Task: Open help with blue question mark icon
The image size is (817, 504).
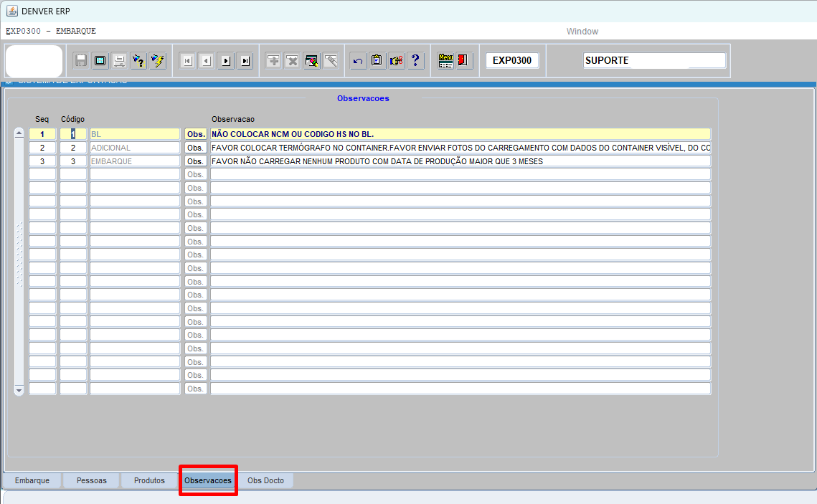Action: (x=415, y=61)
